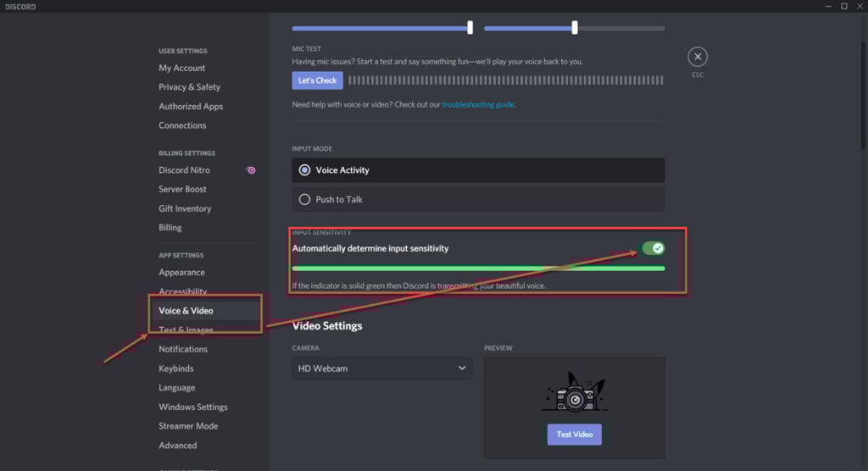Viewport: 868px width, 471px height.
Task: Click the Test Video button
Action: coord(574,435)
